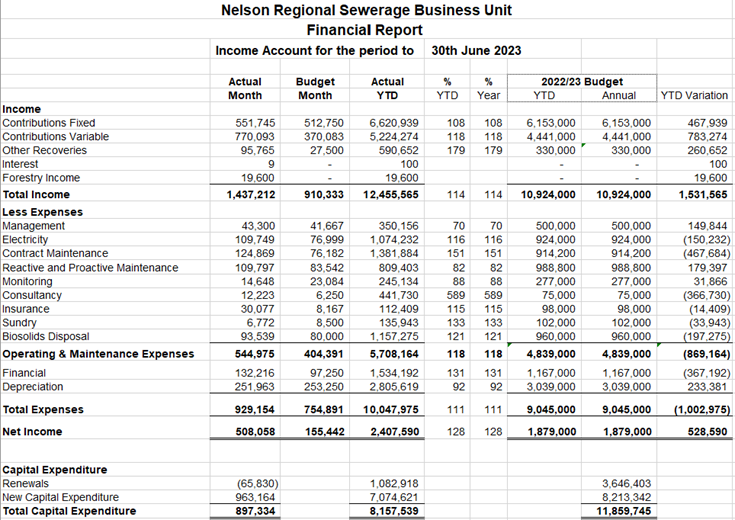Click the 'Income' section heading

[21, 109]
